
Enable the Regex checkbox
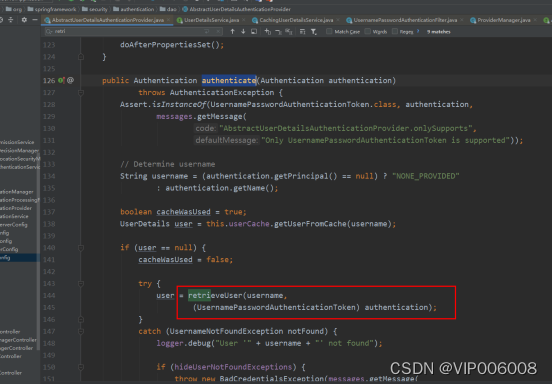coord(395,31)
